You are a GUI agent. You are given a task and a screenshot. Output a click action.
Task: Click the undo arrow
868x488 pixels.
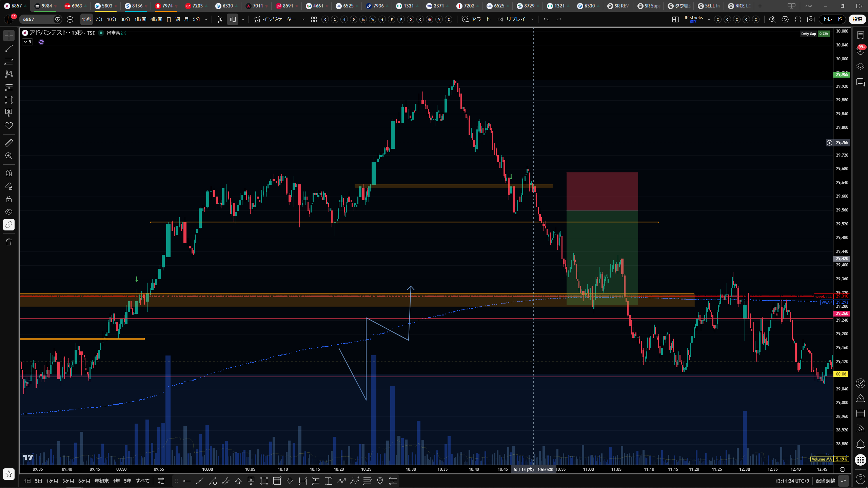click(x=546, y=19)
